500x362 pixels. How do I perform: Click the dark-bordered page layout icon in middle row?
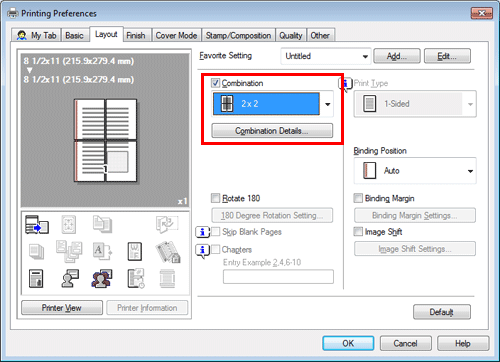tap(135, 251)
